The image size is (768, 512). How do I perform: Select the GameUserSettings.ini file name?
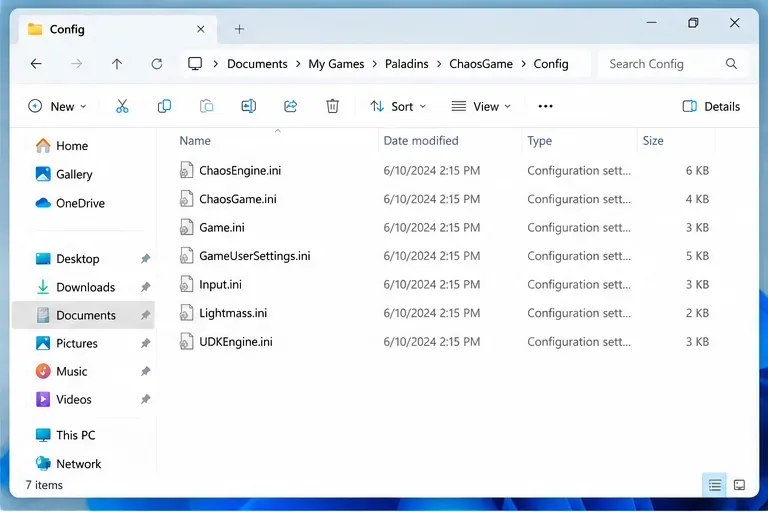click(255, 256)
